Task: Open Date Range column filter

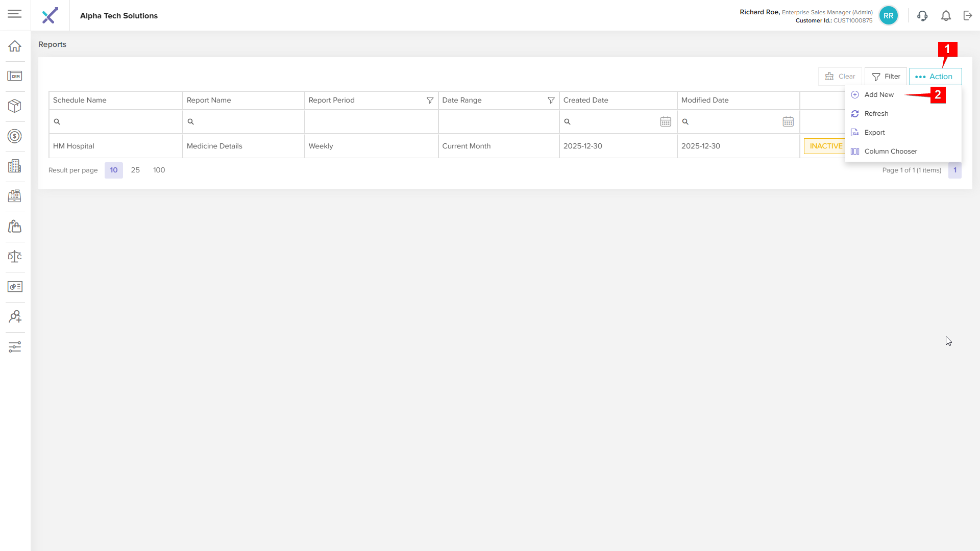Action: (x=551, y=101)
